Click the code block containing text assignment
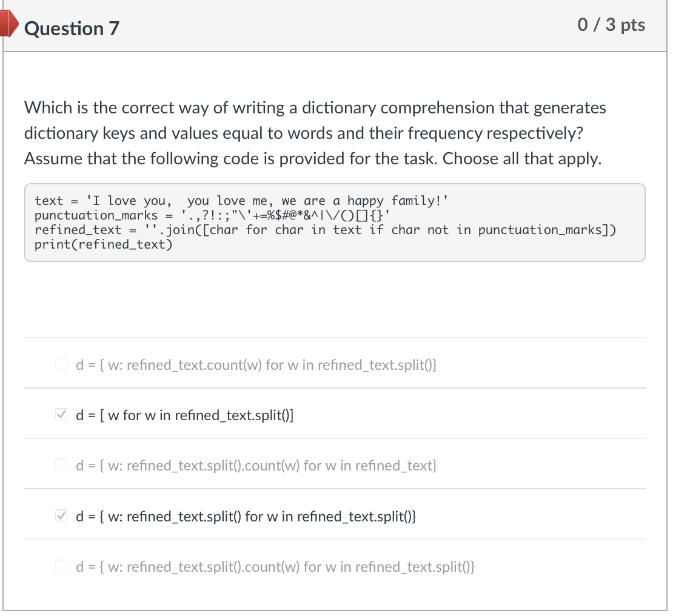 241,200
